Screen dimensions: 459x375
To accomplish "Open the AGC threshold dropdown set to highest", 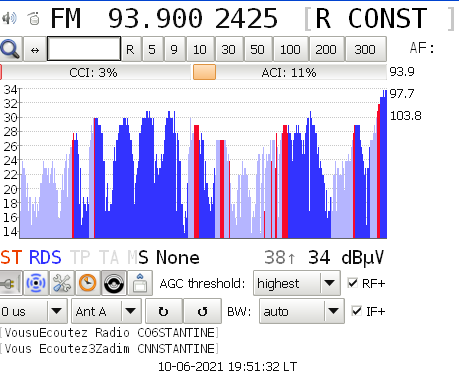I will click(297, 283).
